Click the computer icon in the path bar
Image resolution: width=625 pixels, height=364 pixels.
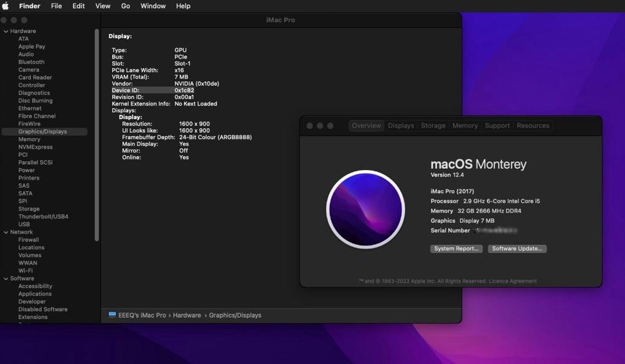pos(112,315)
